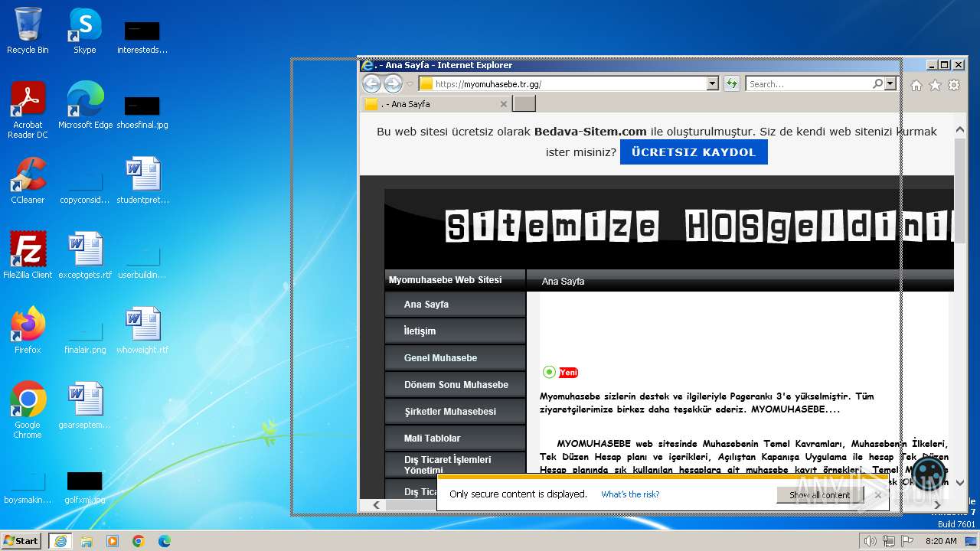Click the browser Back arrow button
This screenshot has height=551, width=980.
tap(371, 83)
